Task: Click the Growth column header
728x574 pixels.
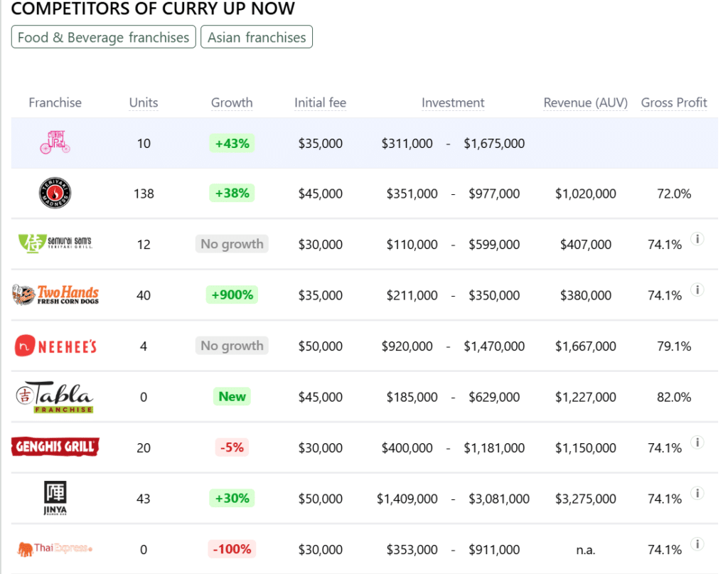Action: point(232,102)
